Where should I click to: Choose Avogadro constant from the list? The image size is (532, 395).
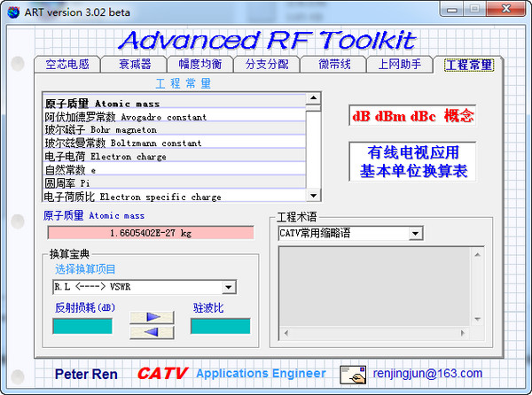click(126, 117)
